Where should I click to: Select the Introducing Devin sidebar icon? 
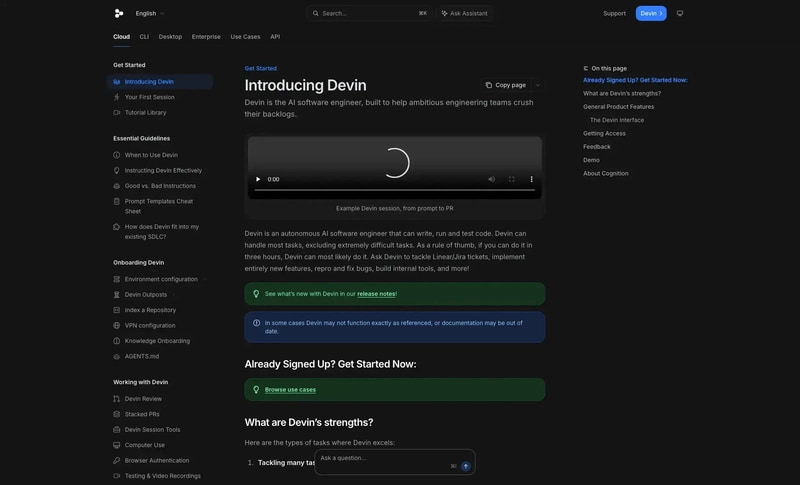click(x=117, y=82)
